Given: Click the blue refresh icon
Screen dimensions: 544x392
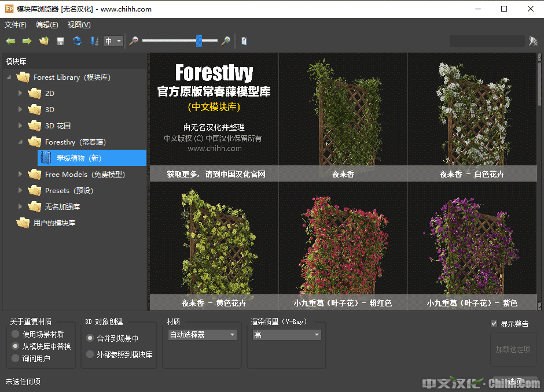Looking at the screenshot, I should point(77,41).
